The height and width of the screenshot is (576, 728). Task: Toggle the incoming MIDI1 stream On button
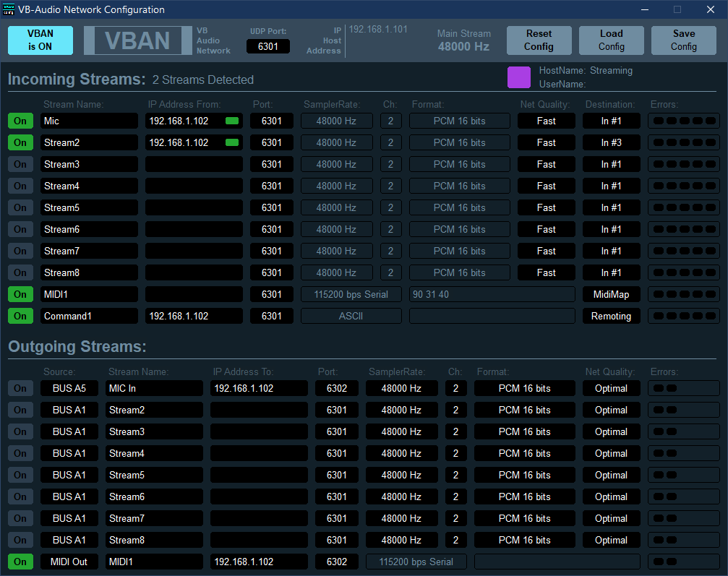pos(20,294)
